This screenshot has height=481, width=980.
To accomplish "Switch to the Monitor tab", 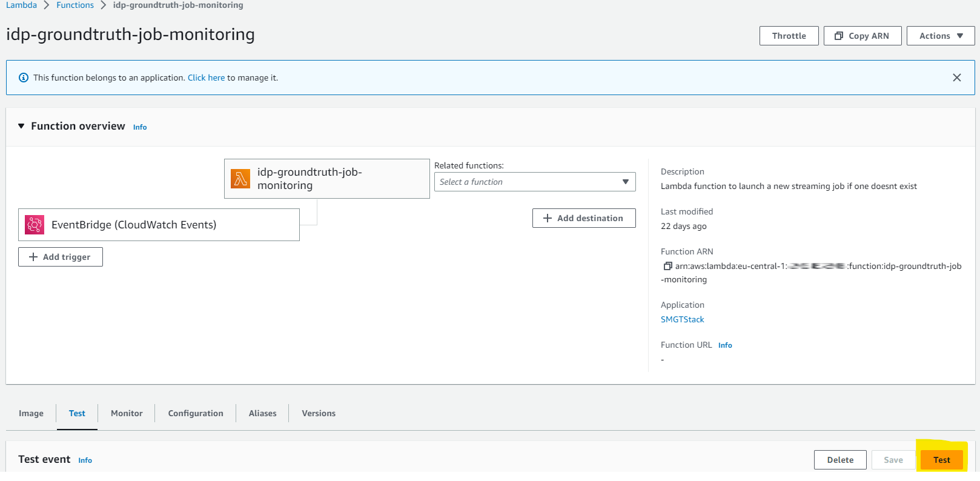I will (x=127, y=413).
